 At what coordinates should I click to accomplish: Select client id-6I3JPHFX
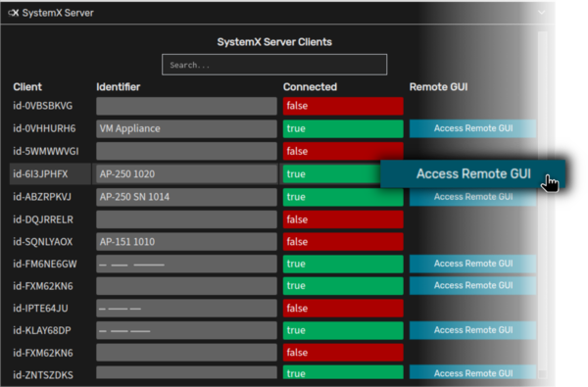pos(40,174)
